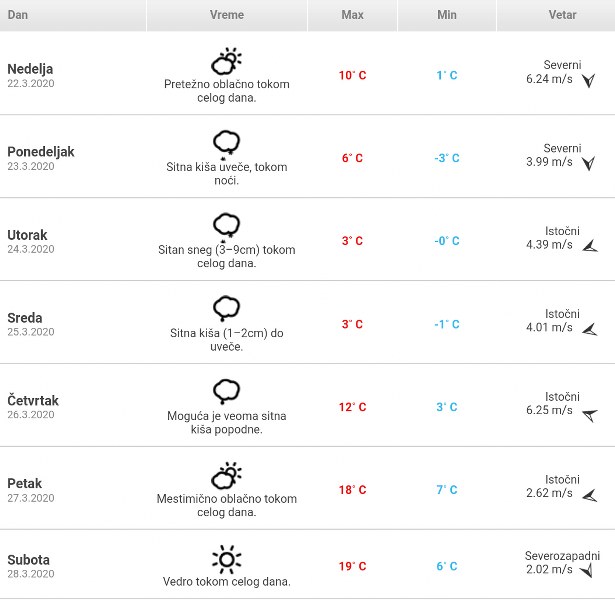The height and width of the screenshot is (600, 615).
Task: Click Sunday's partly cloudy weather icon
Action: tap(227, 61)
